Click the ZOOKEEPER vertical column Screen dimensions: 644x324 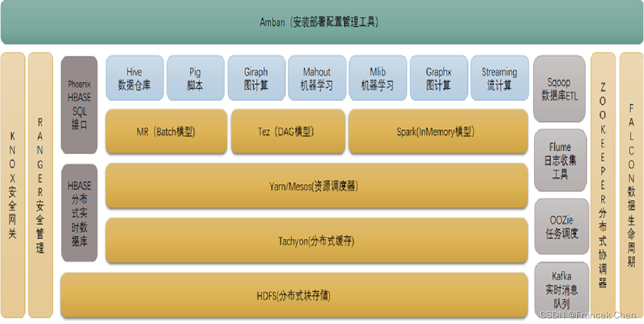pyautogui.click(x=603, y=185)
